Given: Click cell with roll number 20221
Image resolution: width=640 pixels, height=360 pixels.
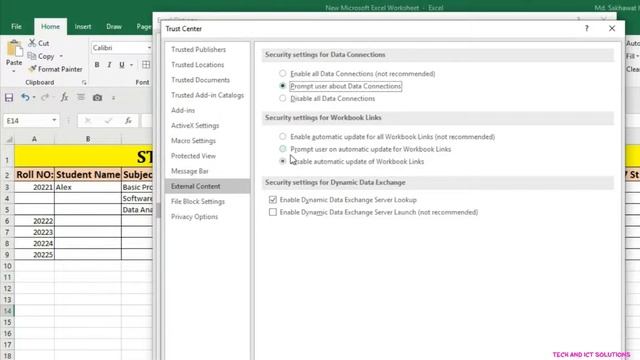Looking at the screenshot, I should point(34,187).
